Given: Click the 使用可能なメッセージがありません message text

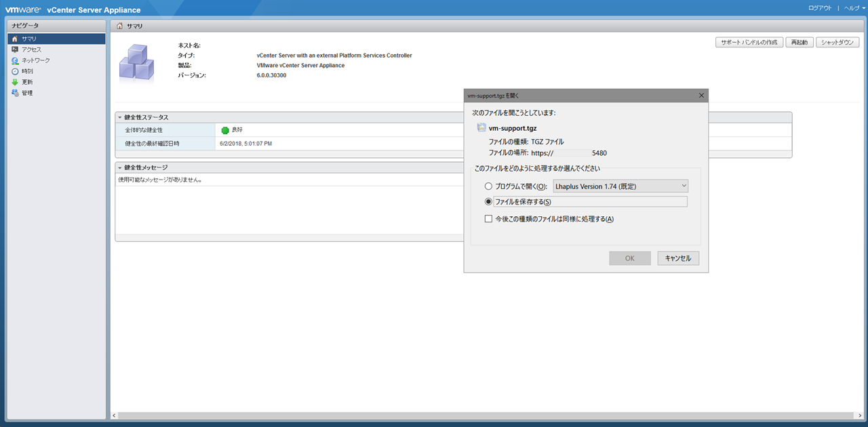Looking at the screenshot, I should [161, 180].
